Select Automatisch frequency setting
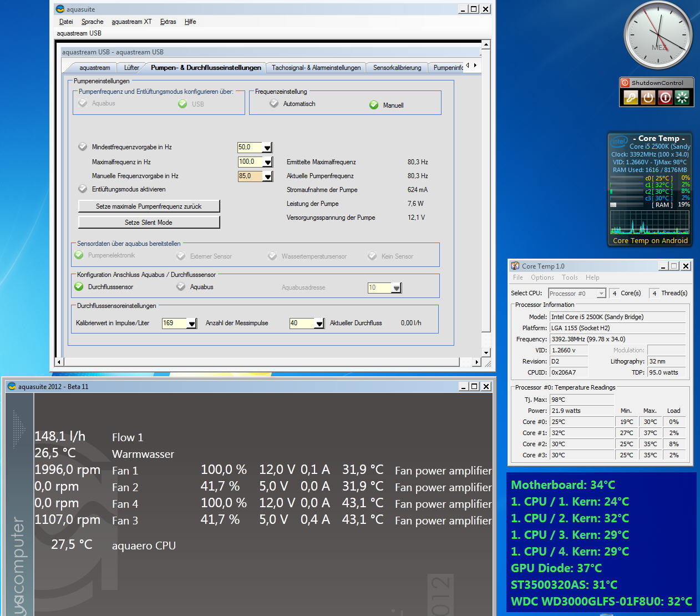 (x=274, y=103)
